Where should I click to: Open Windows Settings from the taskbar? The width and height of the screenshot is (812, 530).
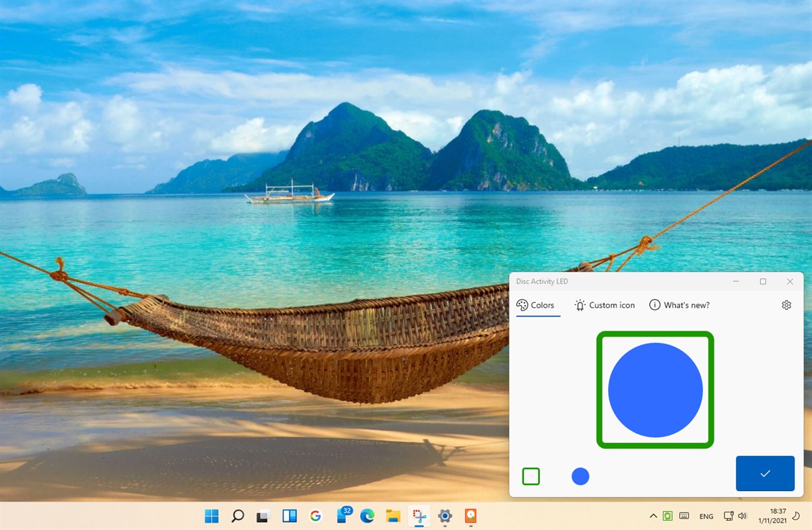[x=444, y=516]
